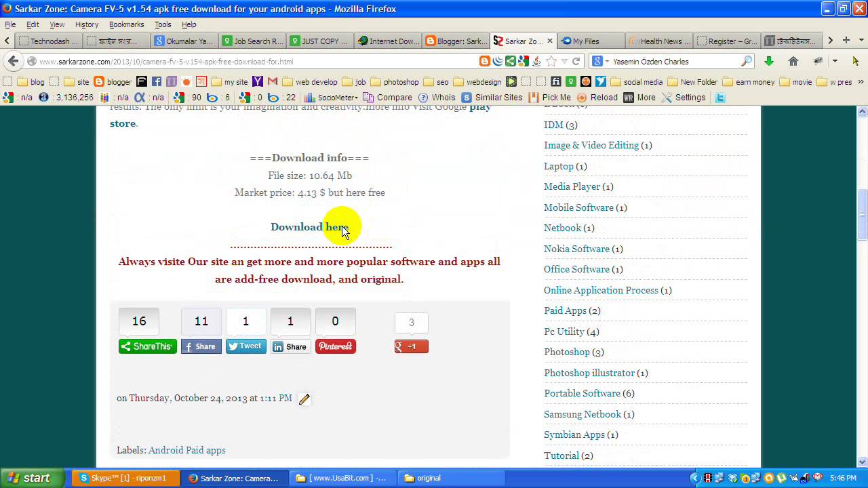868x488 pixels.
Task: Click the Yahoo bookmark icon
Action: point(258,81)
